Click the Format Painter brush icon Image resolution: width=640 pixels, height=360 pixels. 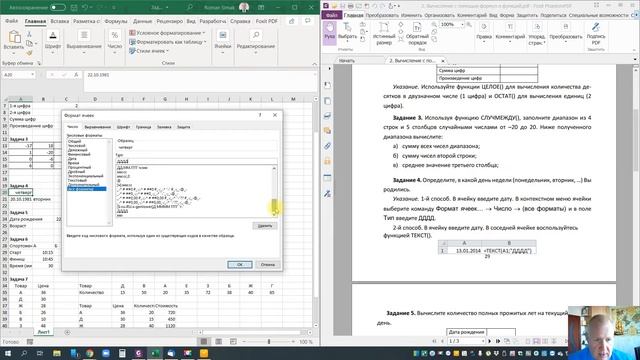click(x=29, y=53)
